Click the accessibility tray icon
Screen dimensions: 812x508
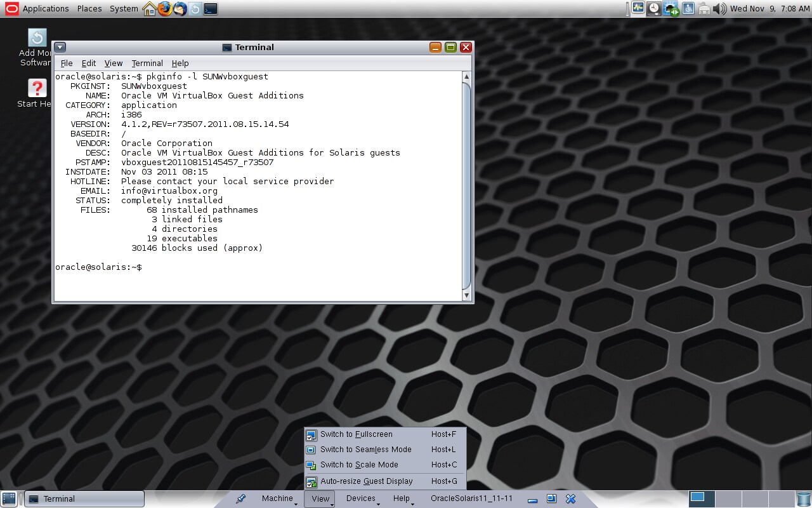tap(688, 9)
